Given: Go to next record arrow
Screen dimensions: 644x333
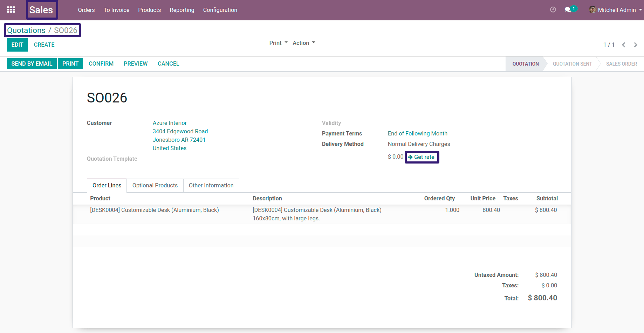Looking at the screenshot, I should click(x=636, y=45).
